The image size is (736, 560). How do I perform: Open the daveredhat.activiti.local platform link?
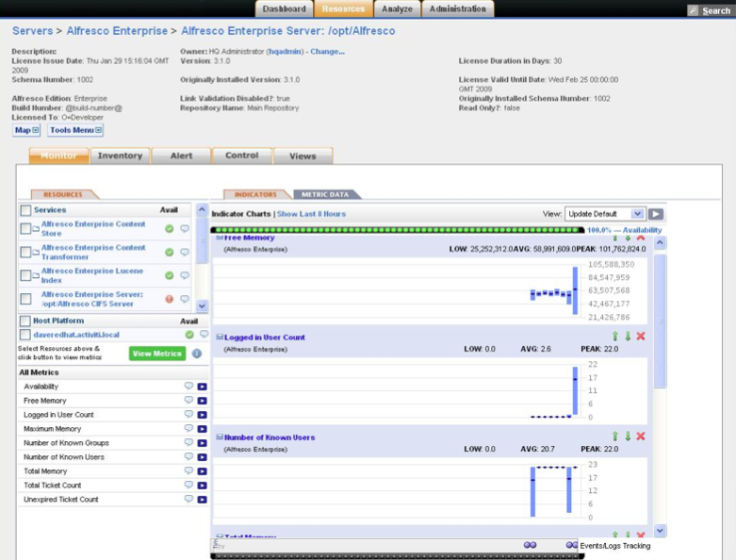76,335
